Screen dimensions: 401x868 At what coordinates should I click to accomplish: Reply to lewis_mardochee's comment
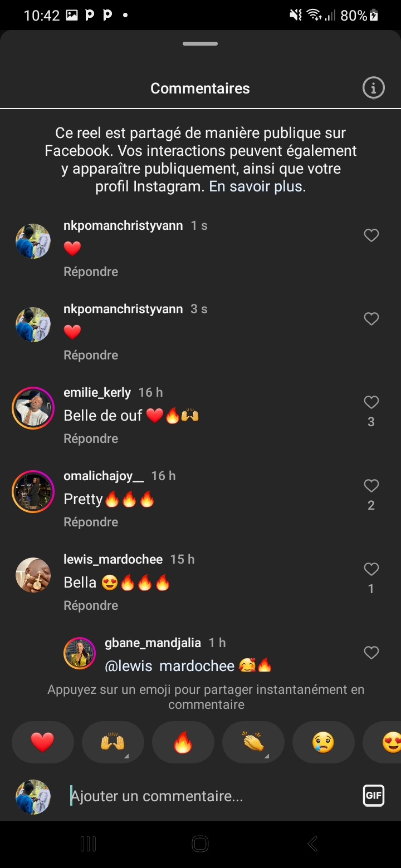(91, 605)
